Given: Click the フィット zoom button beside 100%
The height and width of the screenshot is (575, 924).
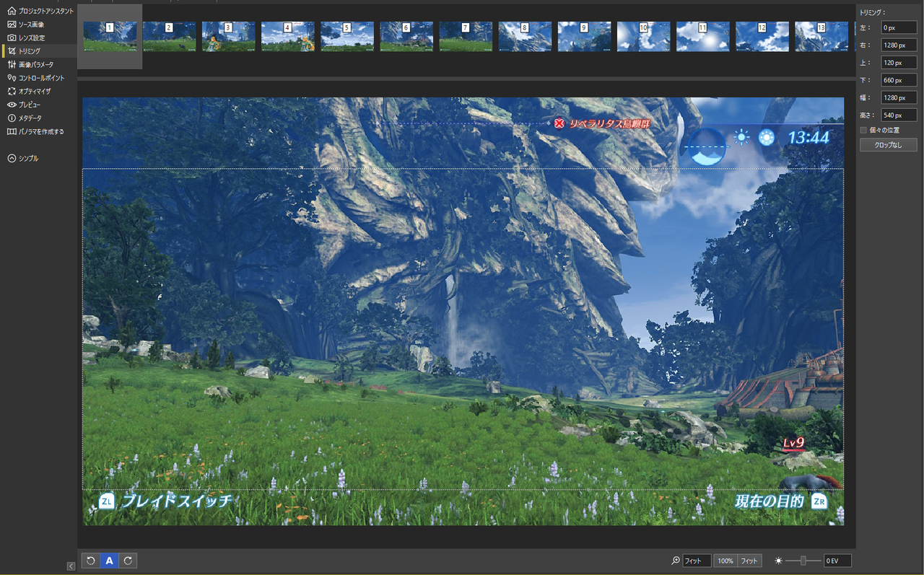Looking at the screenshot, I should pyautogui.click(x=749, y=561).
